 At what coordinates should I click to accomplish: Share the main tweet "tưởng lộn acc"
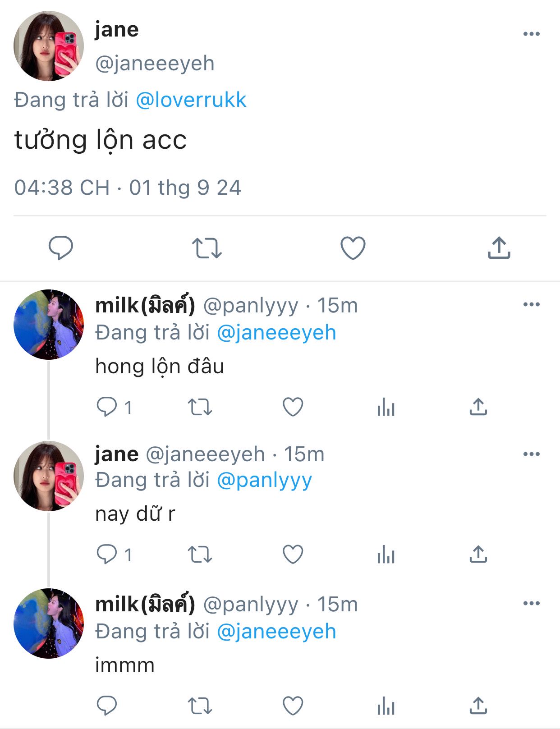click(x=499, y=248)
